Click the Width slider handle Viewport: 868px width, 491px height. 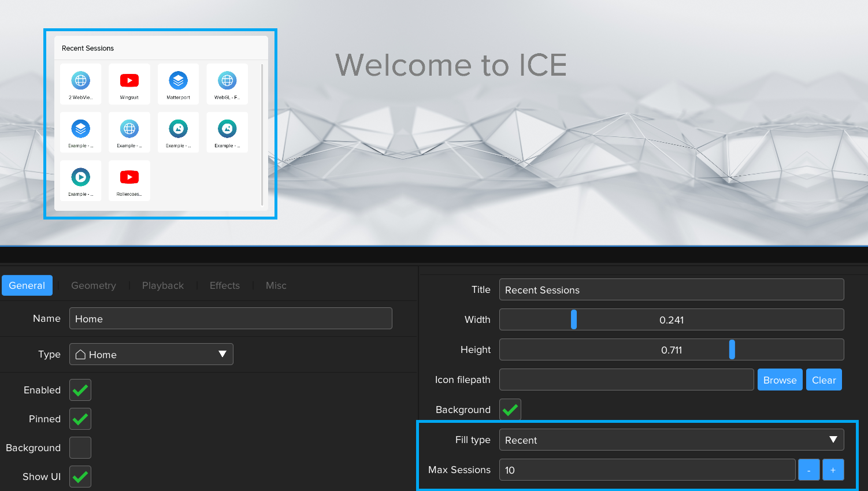[x=574, y=320]
